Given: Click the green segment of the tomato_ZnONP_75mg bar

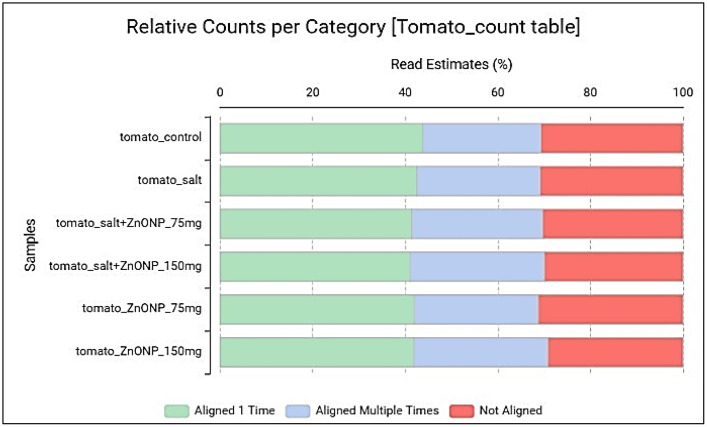Looking at the screenshot, I should tap(317, 309).
